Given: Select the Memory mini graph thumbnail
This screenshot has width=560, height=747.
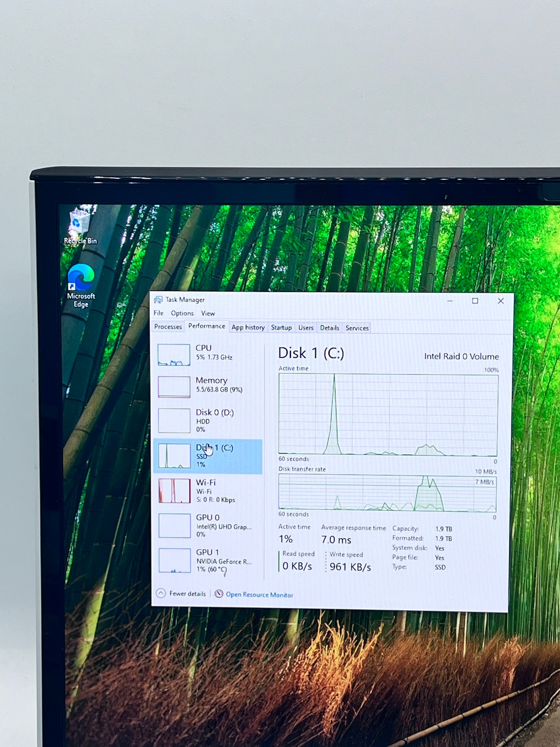Looking at the screenshot, I should point(174,387).
